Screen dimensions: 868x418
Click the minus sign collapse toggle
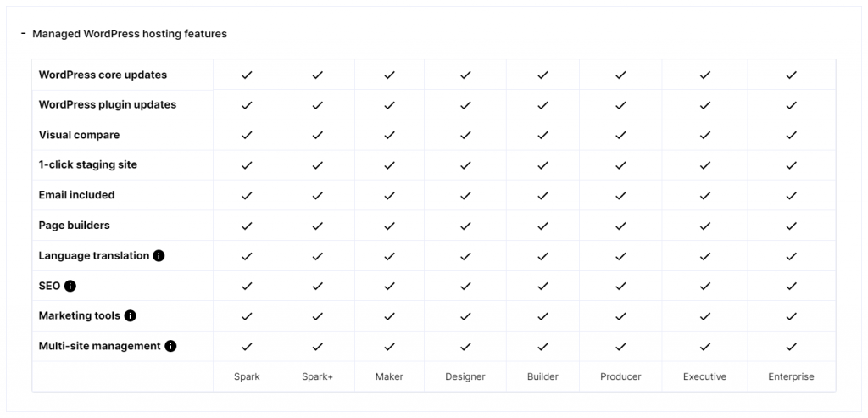[x=24, y=33]
